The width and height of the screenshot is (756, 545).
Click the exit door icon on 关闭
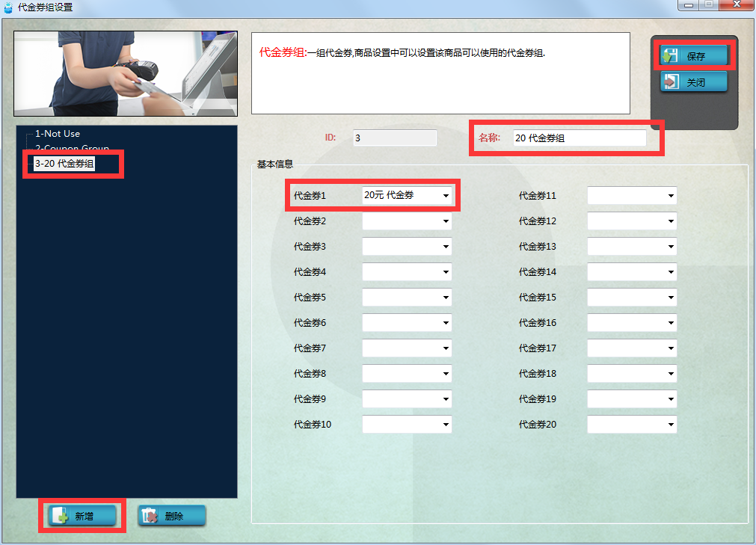[x=671, y=82]
